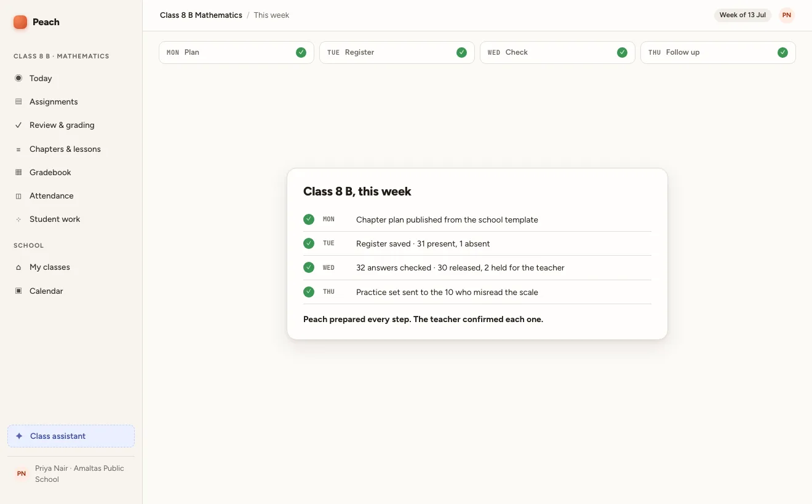Screen dimensions: 812x504
Task: Open Chapters & lessons
Action: click(x=71, y=149)
